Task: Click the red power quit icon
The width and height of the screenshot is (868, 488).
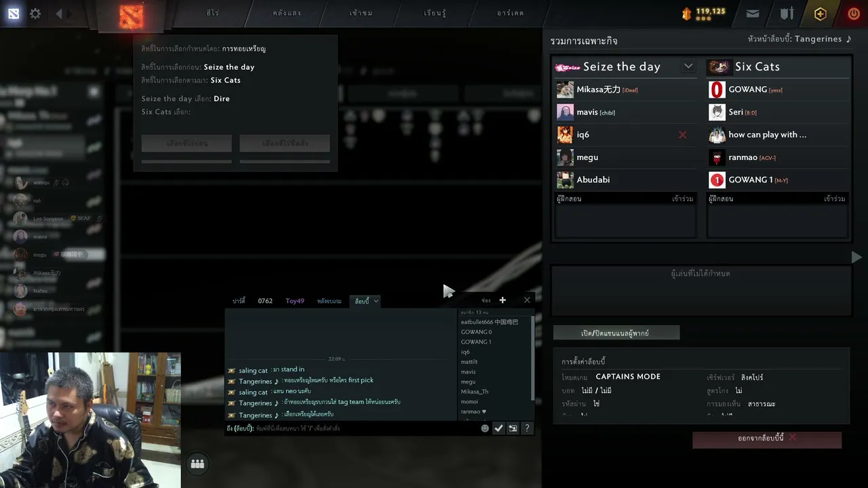Action: [854, 14]
